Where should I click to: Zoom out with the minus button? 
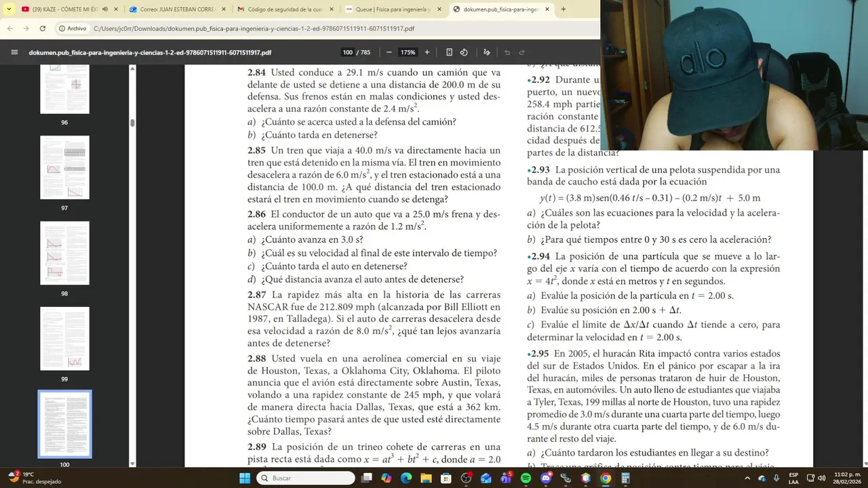(389, 52)
